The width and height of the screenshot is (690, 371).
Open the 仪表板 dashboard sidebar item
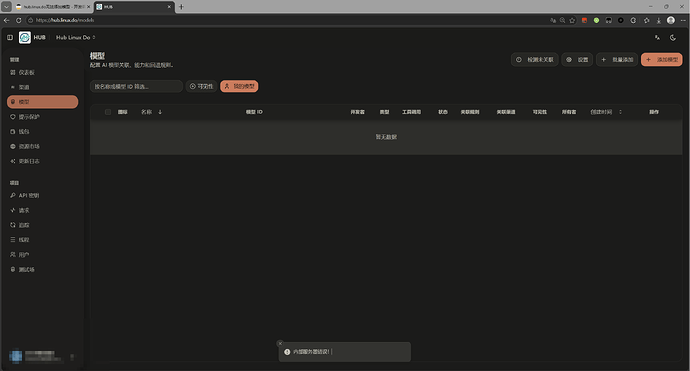coord(42,73)
